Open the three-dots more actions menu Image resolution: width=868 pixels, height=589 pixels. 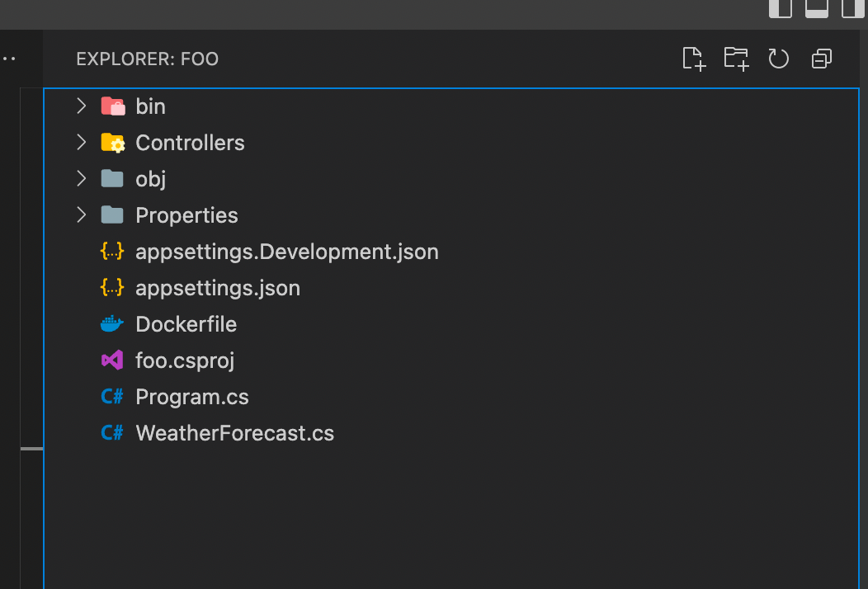click(8, 59)
